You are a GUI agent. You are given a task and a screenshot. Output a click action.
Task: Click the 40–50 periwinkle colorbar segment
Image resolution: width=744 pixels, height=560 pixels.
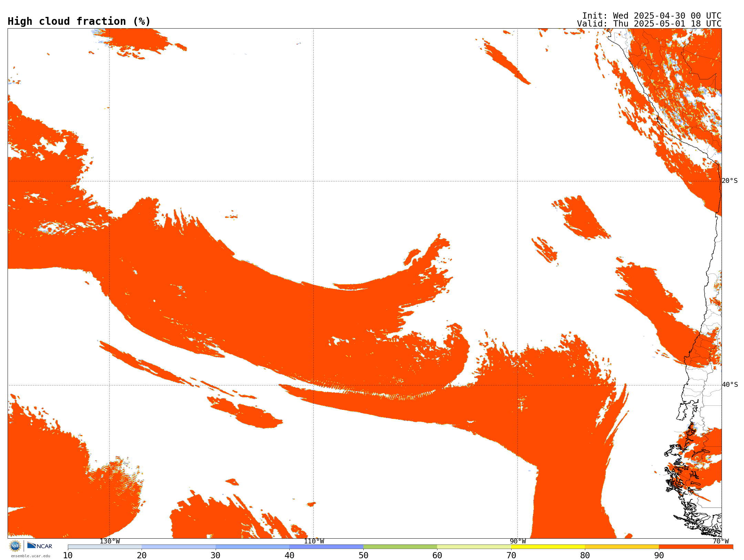coord(326,547)
